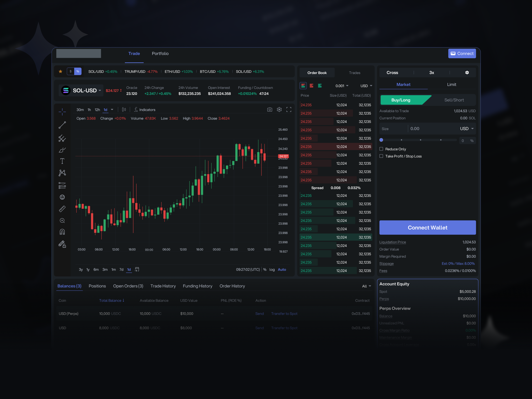
Task: Open the emoji sticker tool
Action: point(62,197)
